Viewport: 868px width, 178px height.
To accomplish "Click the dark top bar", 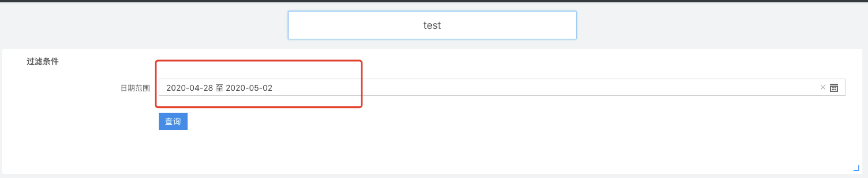I will (x=434, y=1).
